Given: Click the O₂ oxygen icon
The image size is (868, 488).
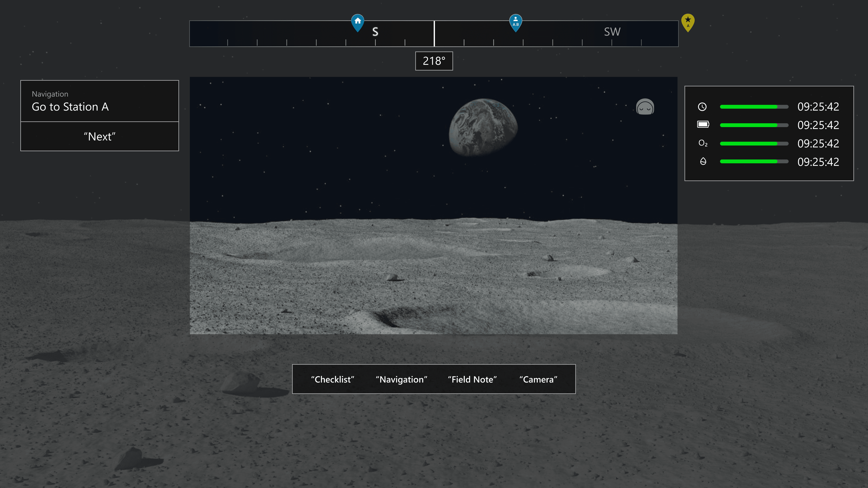Looking at the screenshot, I should point(703,143).
